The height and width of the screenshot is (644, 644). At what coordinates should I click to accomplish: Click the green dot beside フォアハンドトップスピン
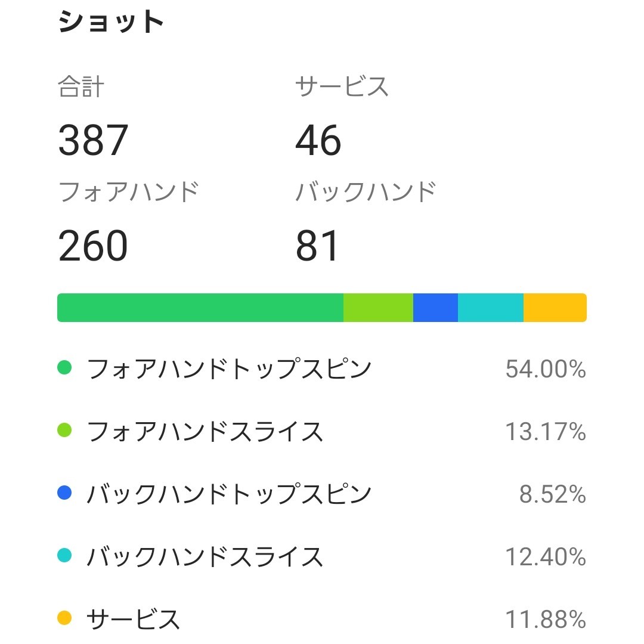64,368
